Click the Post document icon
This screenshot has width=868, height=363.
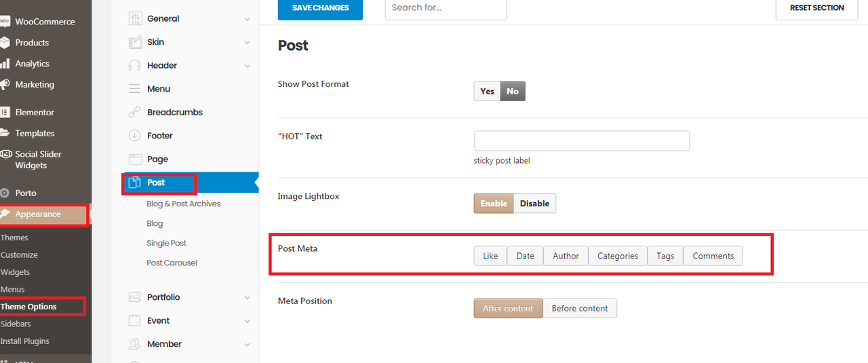(x=135, y=183)
